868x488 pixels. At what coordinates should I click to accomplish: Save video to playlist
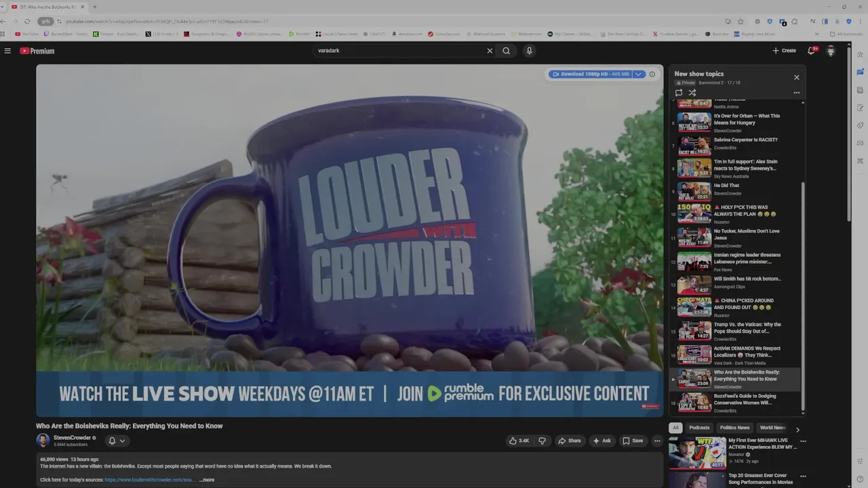point(633,441)
